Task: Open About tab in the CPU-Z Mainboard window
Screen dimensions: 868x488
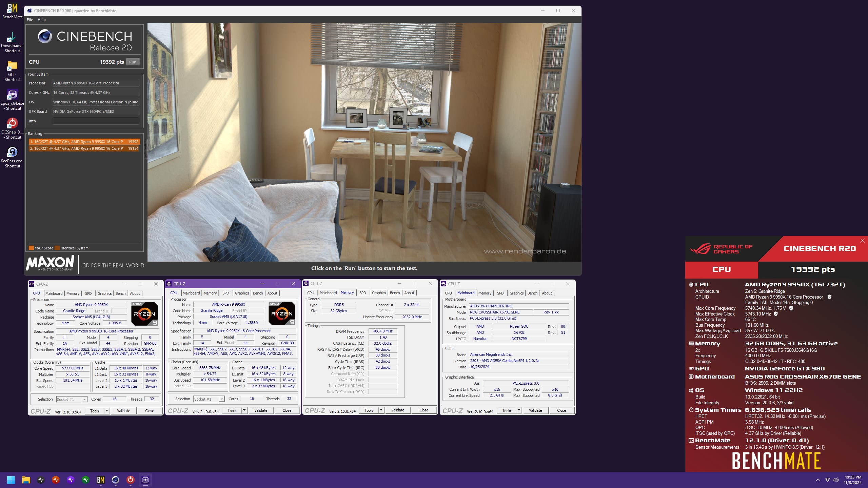Action: pyautogui.click(x=547, y=293)
